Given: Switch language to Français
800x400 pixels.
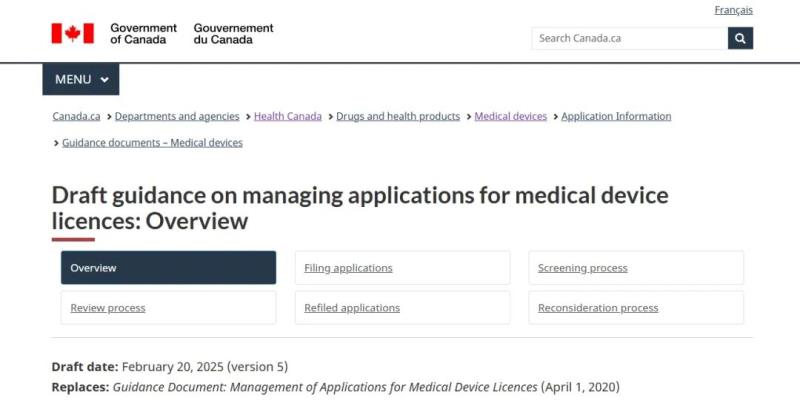Looking at the screenshot, I should click(x=733, y=10).
